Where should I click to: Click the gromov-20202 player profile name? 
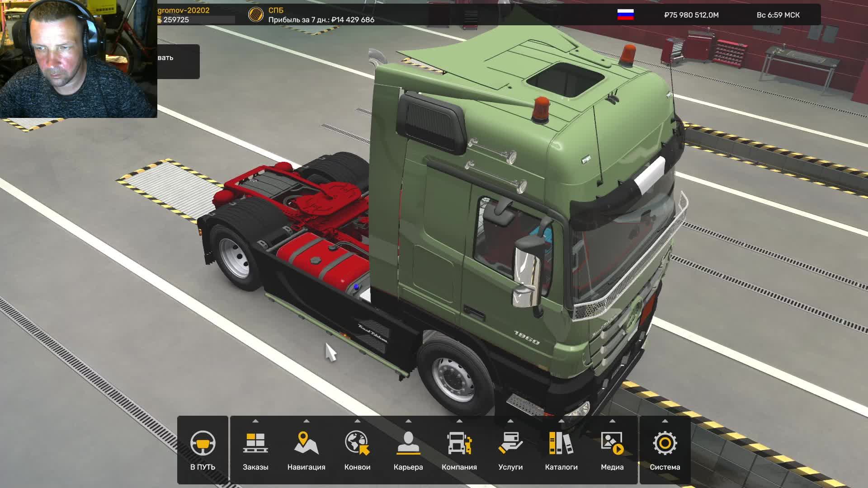pos(184,10)
